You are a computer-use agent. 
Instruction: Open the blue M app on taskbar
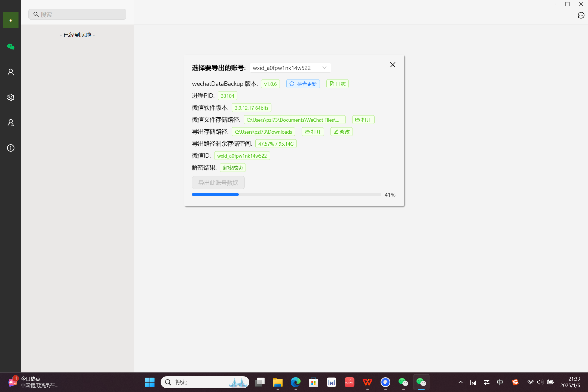coord(331,382)
